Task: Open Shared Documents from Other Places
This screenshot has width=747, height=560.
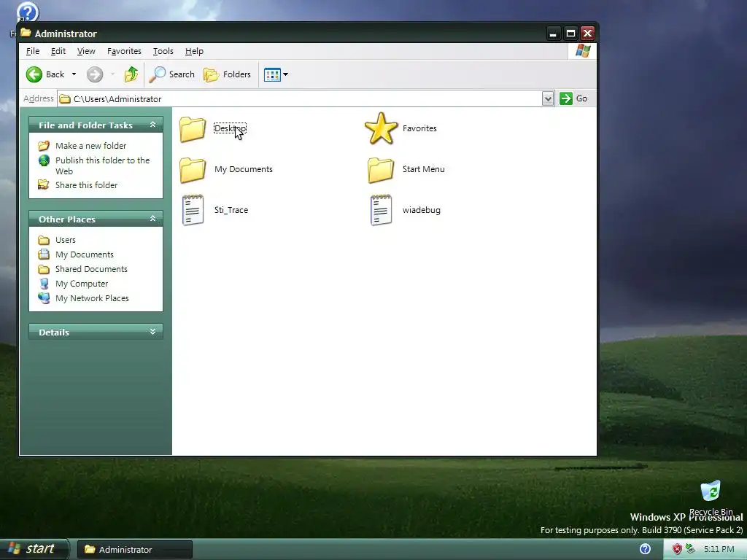Action: point(91,269)
